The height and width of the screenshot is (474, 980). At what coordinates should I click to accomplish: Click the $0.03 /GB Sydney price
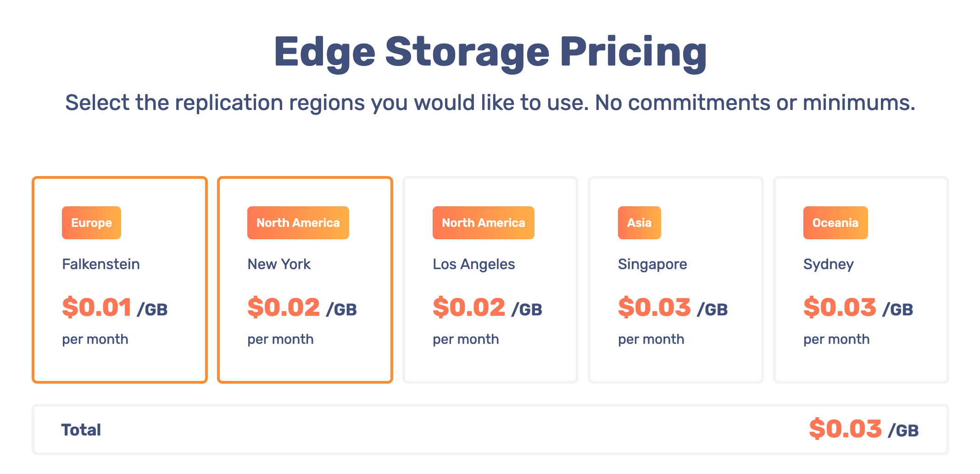(858, 307)
